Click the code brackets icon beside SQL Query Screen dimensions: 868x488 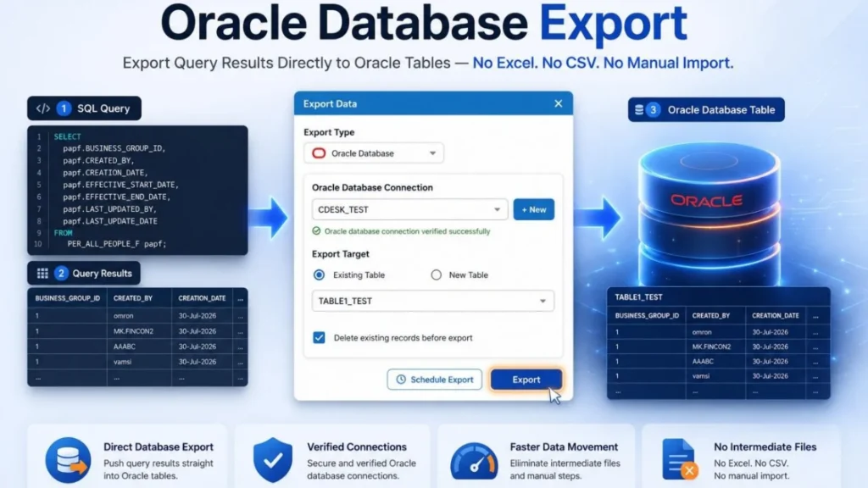point(42,108)
